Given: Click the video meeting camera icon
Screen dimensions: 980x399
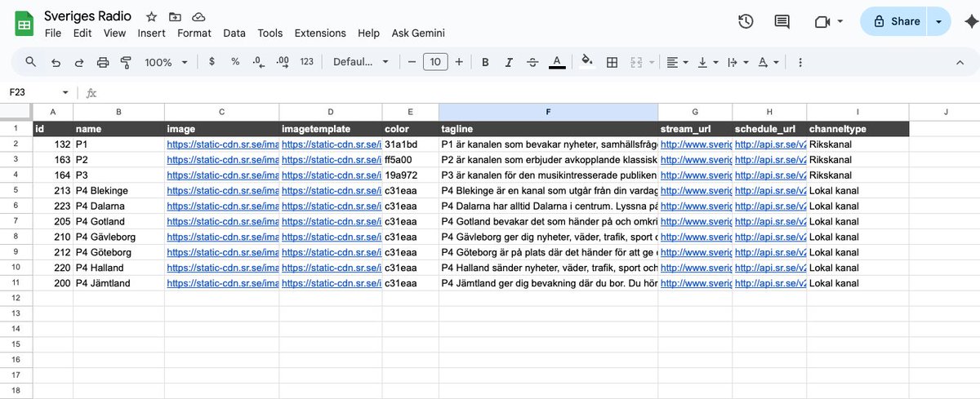Looking at the screenshot, I should [822, 22].
